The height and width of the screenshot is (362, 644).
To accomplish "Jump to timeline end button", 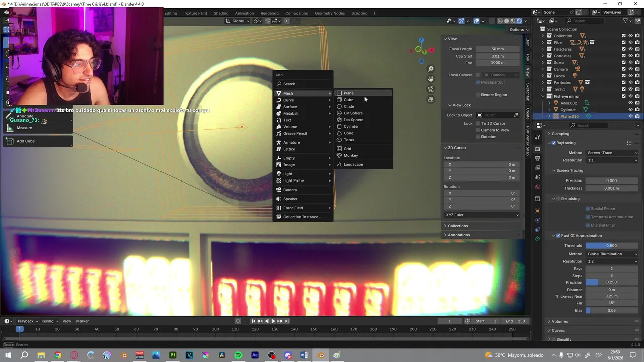I will (x=287, y=321).
